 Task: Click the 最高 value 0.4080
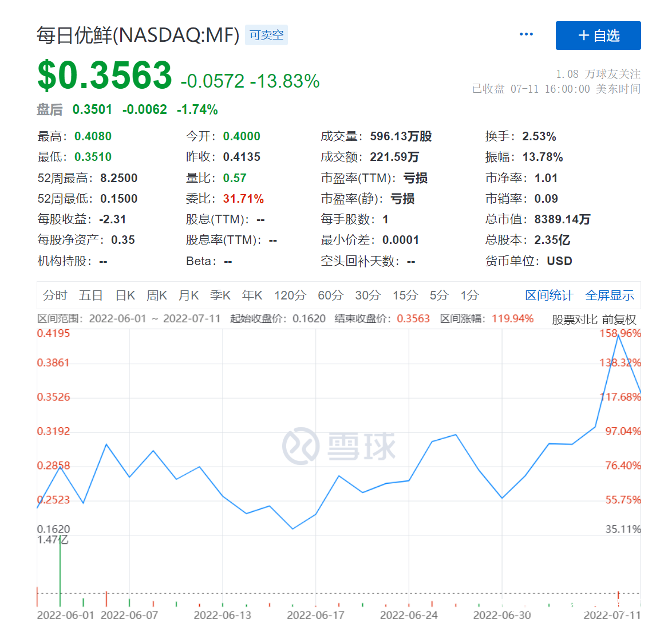click(93, 136)
